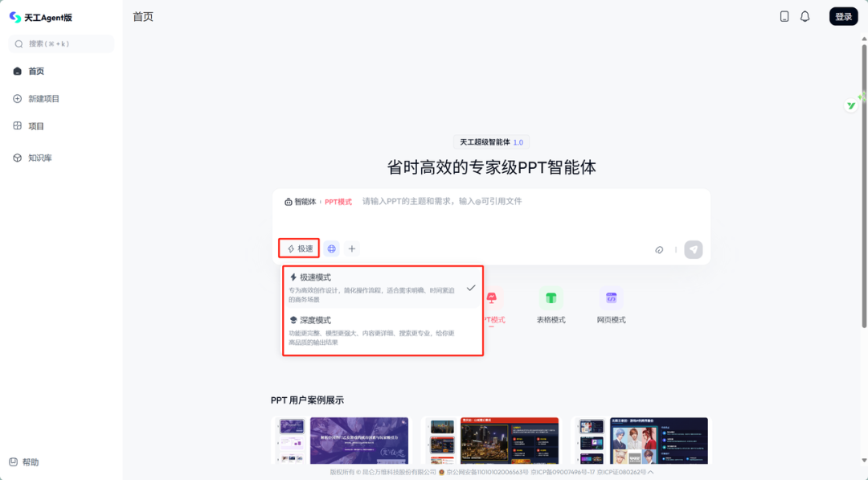Click the green floating assistant icon
The image size is (868, 480).
(851, 105)
